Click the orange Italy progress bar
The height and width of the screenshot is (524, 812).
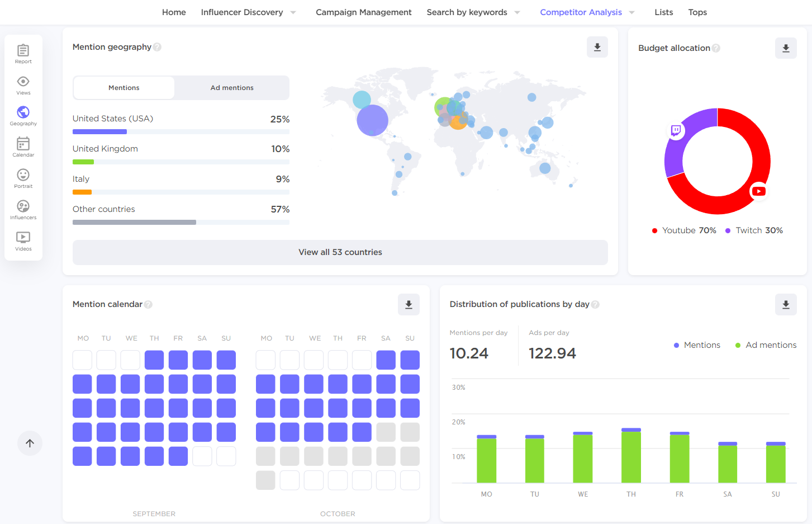click(x=82, y=192)
